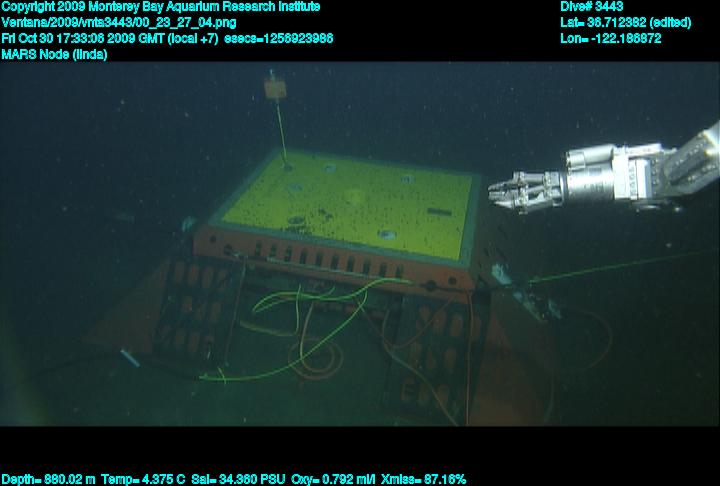
Task: Click the Temp= 4.375 C reading
Action: [143, 480]
